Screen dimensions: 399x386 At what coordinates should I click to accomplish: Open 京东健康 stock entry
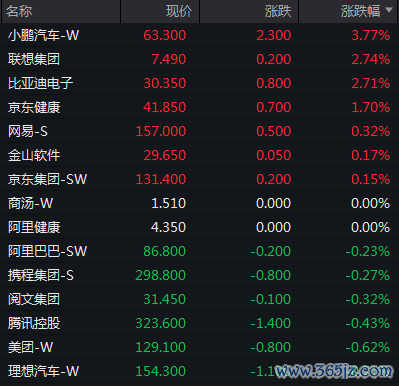[199, 107]
